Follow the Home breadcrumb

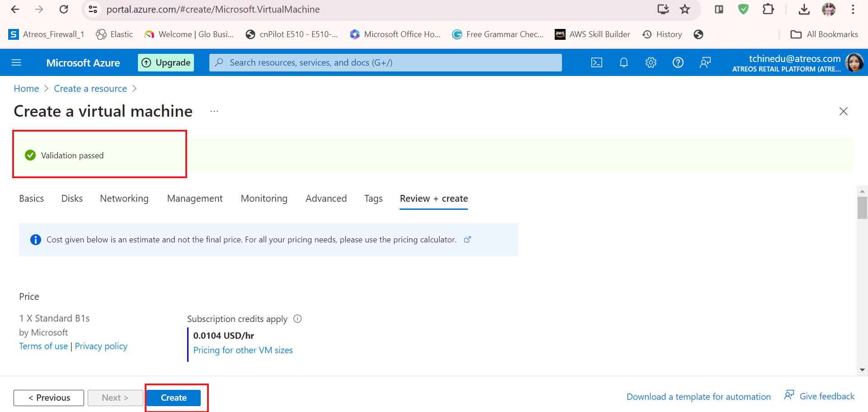pos(26,89)
